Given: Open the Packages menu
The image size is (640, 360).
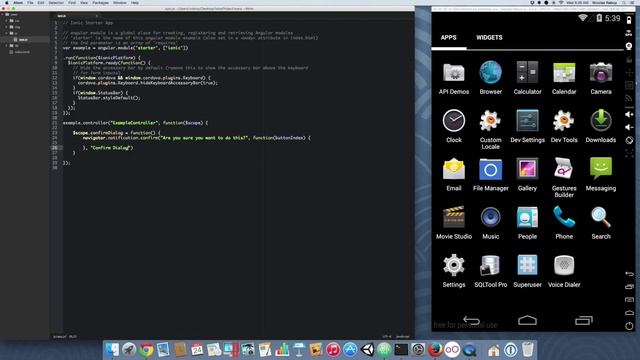Looking at the screenshot, I should [x=100, y=3].
